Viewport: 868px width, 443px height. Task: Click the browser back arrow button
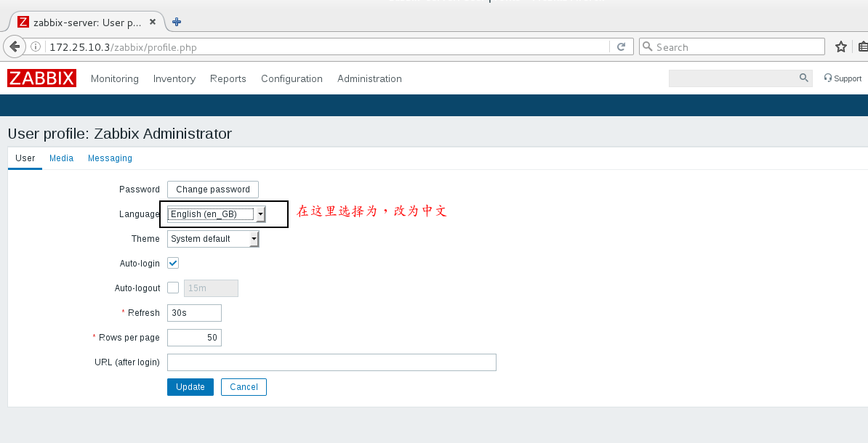click(x=15, y=46)
